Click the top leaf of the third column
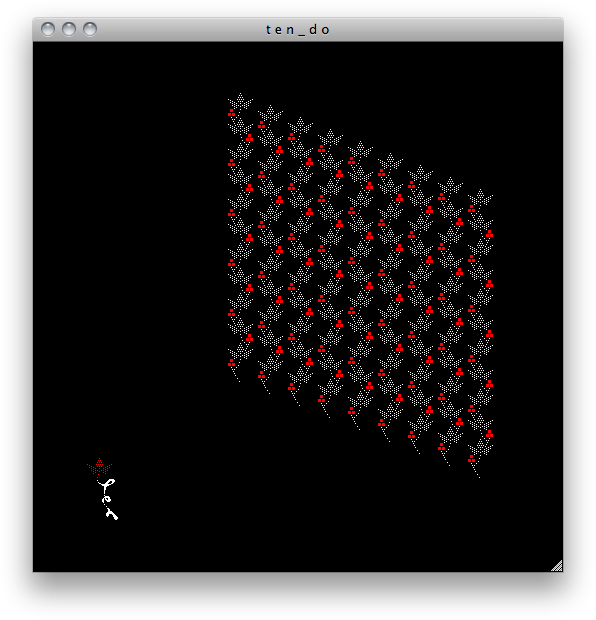This screenshot has width=596, height=620. (x=300, y=125)
